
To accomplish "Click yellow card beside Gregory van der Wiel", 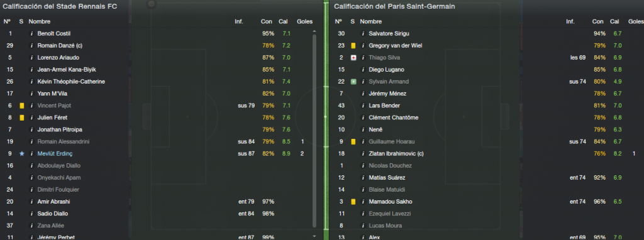I will 353,45.
